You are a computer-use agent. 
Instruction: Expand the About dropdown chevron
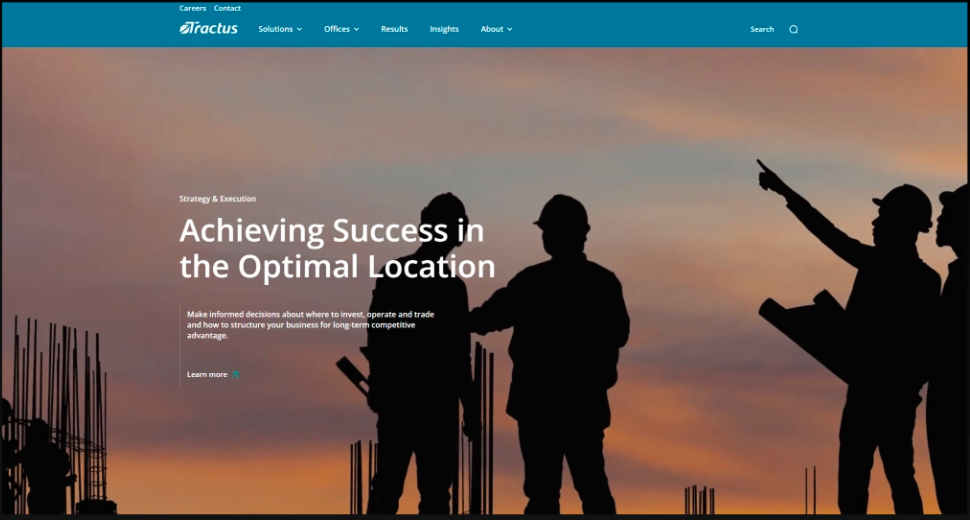pos(509,30)
